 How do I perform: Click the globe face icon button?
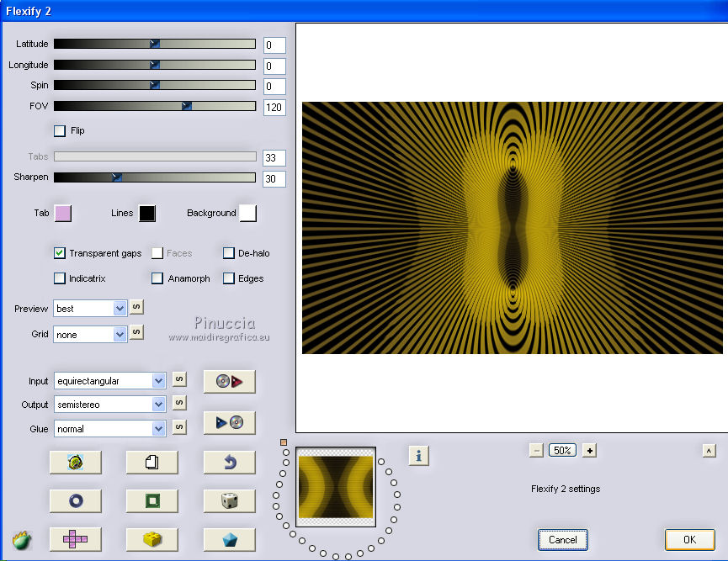[x=75, y=462]
